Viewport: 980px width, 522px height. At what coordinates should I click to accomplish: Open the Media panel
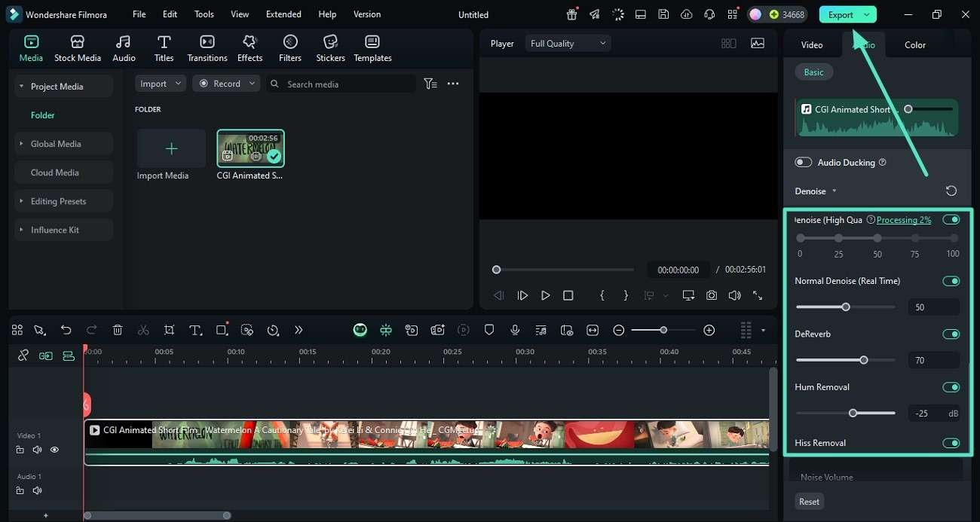[x=31, y=48]
